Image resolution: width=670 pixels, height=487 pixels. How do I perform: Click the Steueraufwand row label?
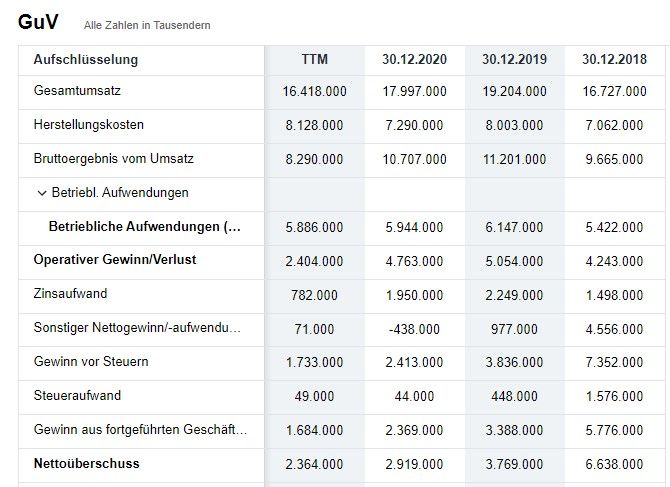77,396
